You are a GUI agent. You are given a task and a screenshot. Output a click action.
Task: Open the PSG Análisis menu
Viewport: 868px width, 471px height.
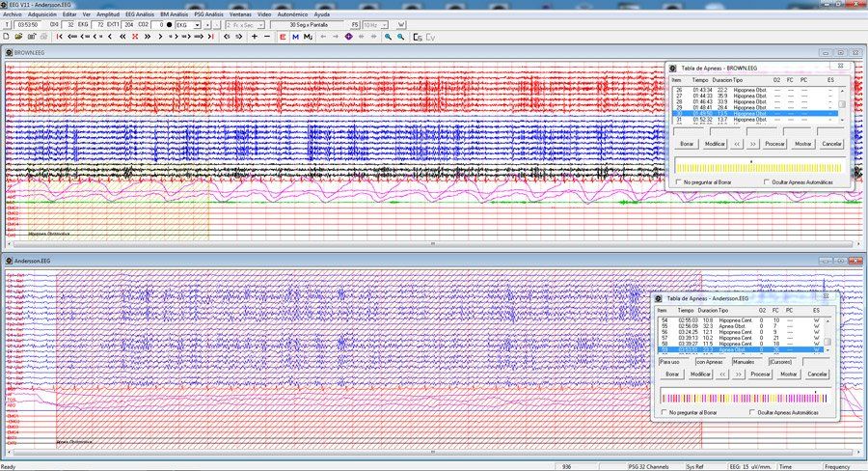[x=208, y=14]
